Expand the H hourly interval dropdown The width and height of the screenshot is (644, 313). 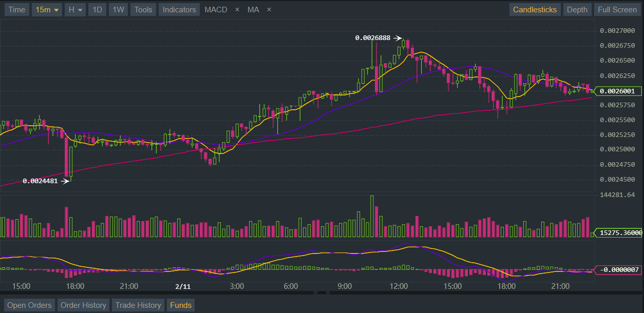point(75,10)
